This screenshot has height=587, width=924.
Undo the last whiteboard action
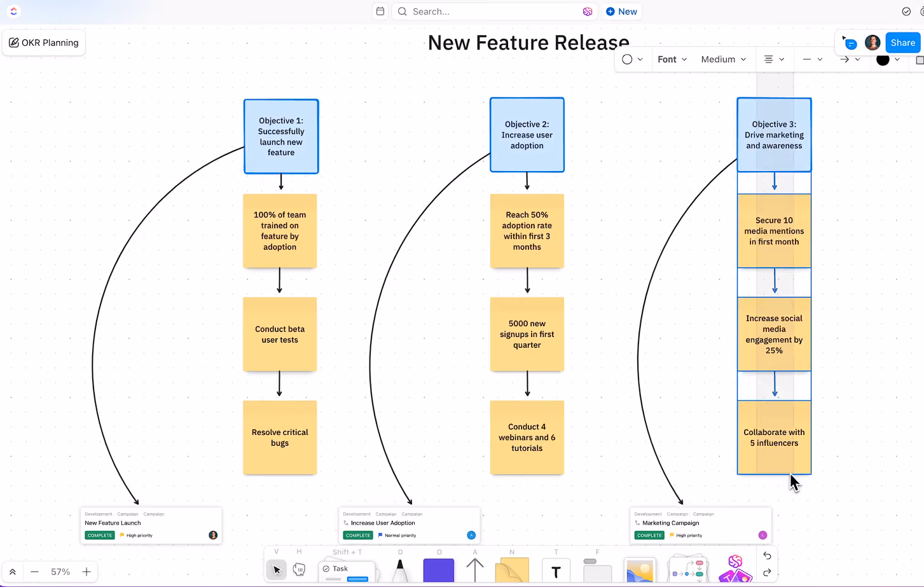click(767, 555)
